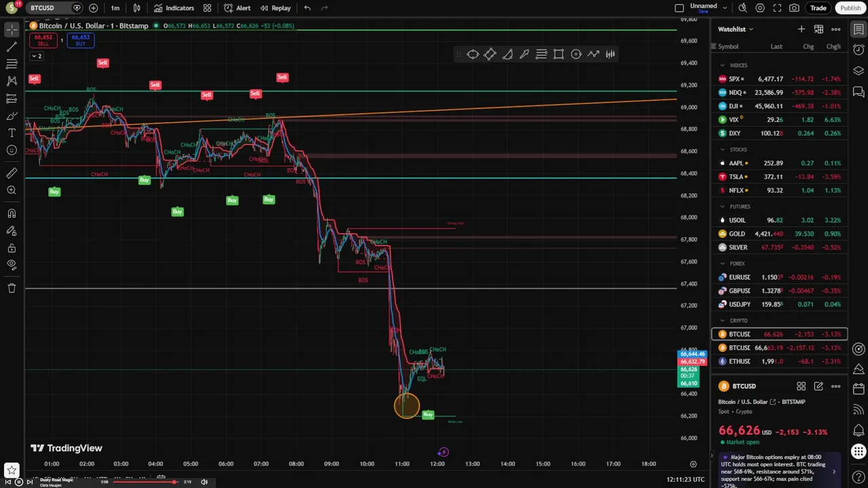Open chart settings hexagon icon

click(760, 8)
